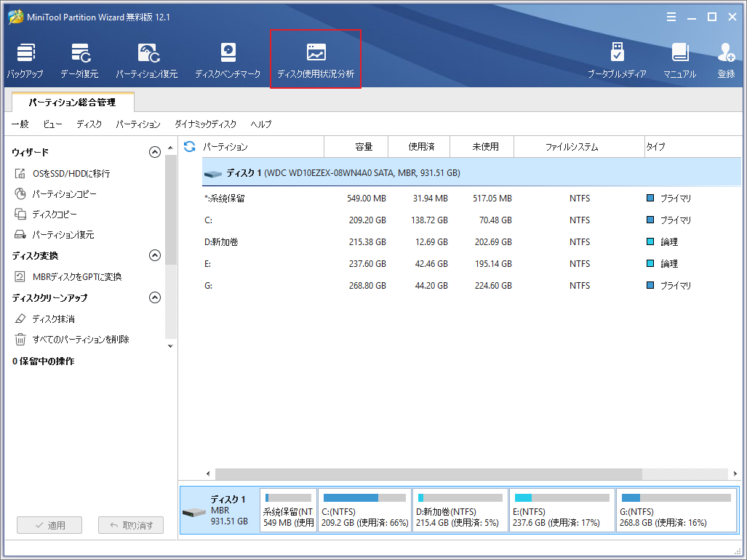Click the 適用 button
The height and width of the screenshot is (560, 747).
[x=49, y=524]
